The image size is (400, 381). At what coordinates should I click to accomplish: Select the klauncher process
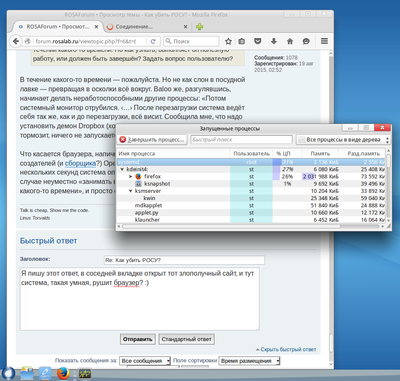[251, 220]
